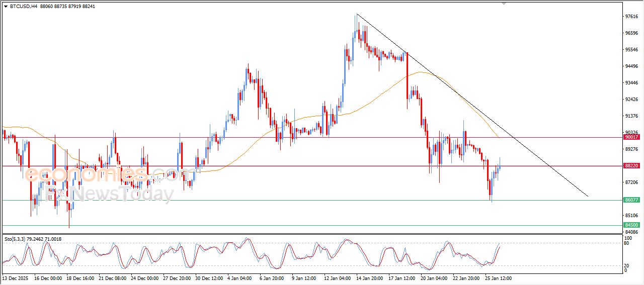Image resolution: width=644 pixels, height=285 pixels.
Task: Click the stochastic 20 level scale label
Action: tap(627, 265)
